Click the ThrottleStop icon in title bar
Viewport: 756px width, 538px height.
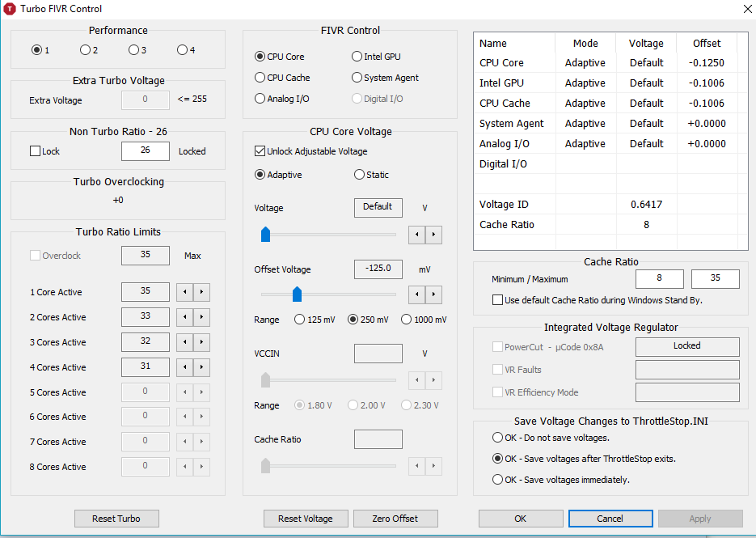pos(10,9)
